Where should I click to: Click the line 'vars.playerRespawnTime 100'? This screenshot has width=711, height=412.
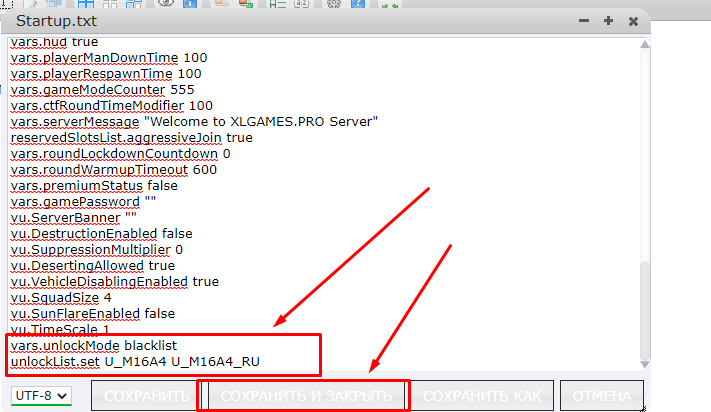pyautogui.click(x=106, y=73)
